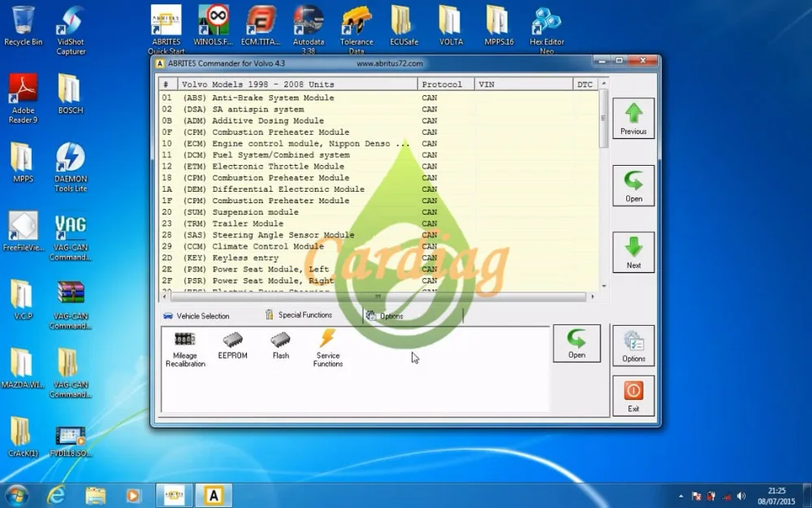812x508 pixels.
Task: Switch to the Special Functions tab
Action: [x=298, y=315]
